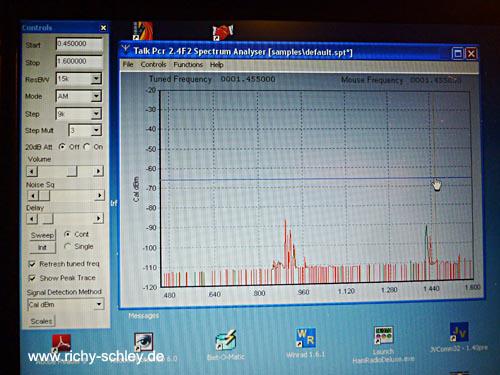Click the Scales button
This screenshot has width=500, height=375.
tap(42, 321)
